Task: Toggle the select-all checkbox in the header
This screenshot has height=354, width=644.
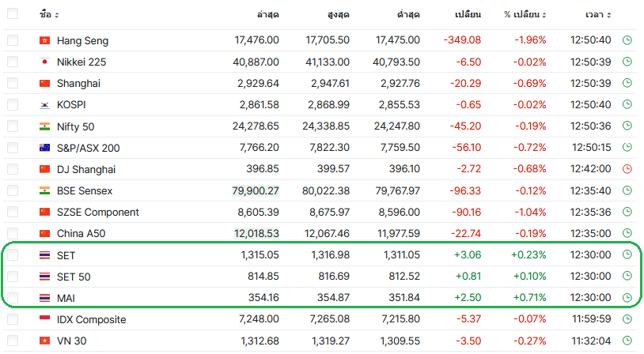Action: [x=13, y=14]
